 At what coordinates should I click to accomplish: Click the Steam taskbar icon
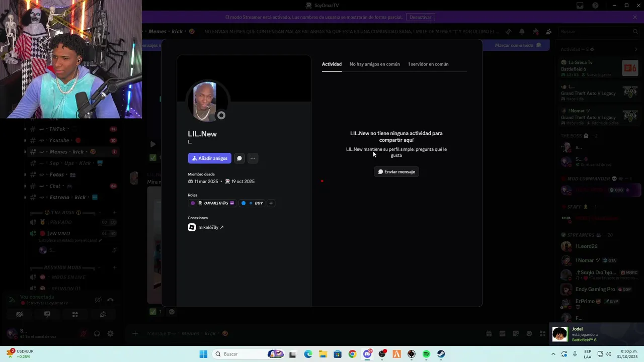click(x=441, y=354)
